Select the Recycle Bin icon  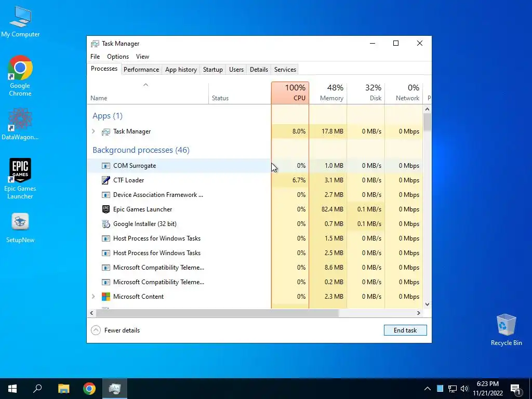506,330
